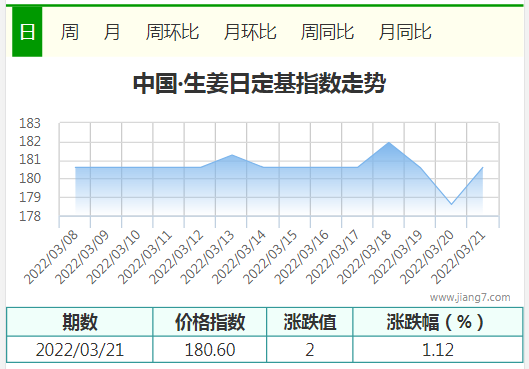
Task: Click the 涨跌幅（%） column header
Action: point(438,322)
